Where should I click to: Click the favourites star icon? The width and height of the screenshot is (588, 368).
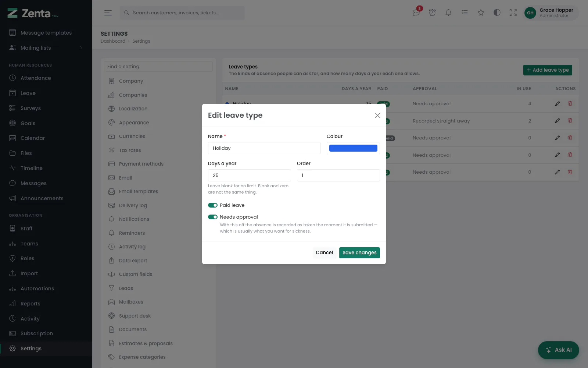[481, 13]
